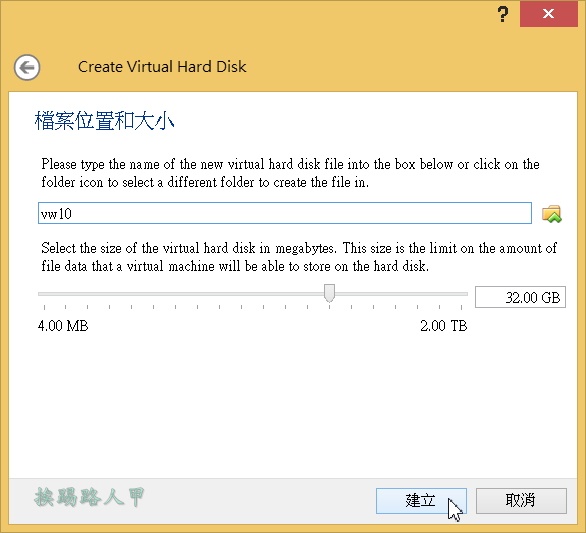This screenshot has width=586, height=533.
Task: Cancel with the 取消 button
Action: tap(521, 500)
